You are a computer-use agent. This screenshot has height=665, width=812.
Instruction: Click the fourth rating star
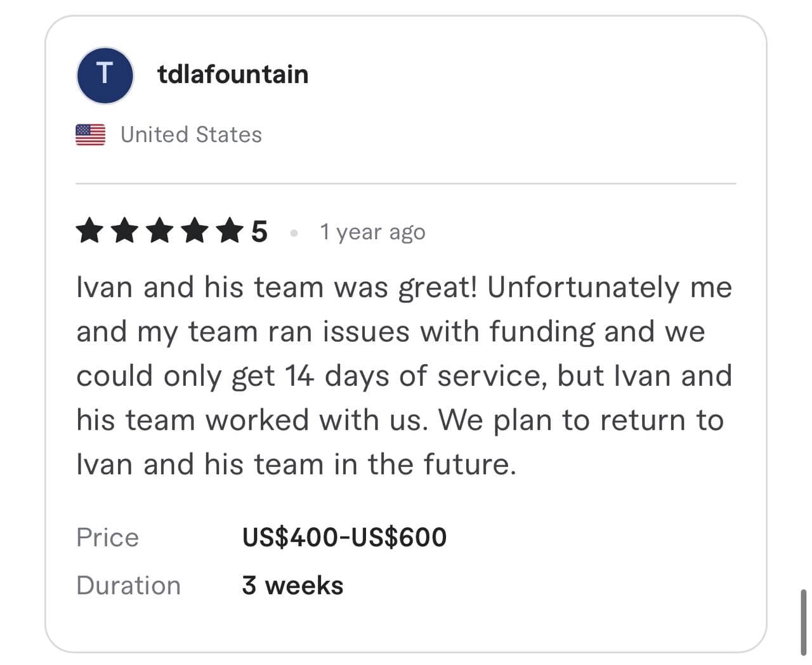pyautogui.click(x=194, y=231)
